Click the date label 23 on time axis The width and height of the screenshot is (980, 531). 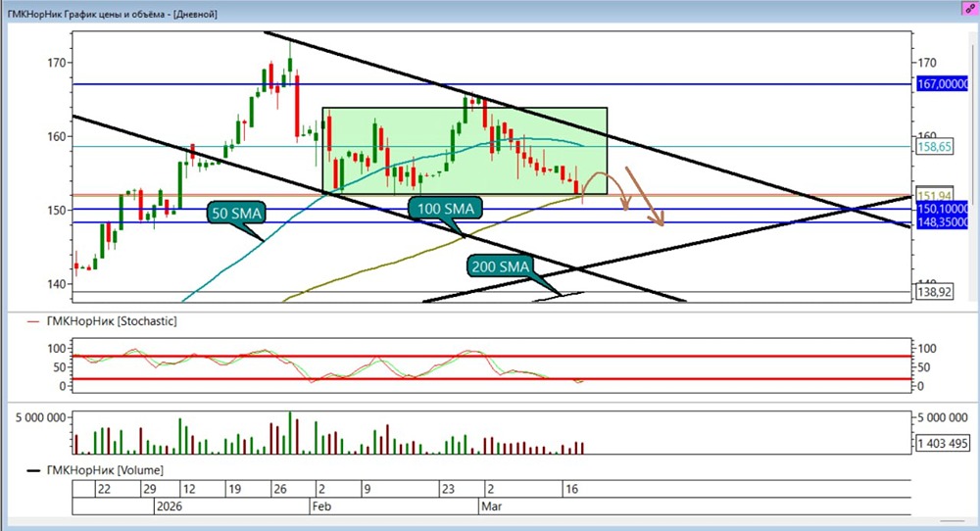pos(448,489)
